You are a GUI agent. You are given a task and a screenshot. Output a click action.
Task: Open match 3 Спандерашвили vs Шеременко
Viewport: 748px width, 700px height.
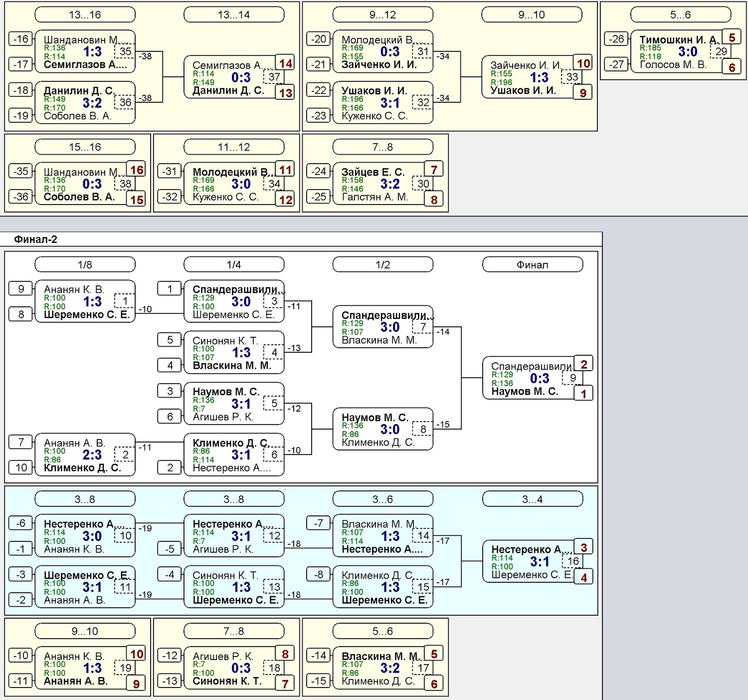click(234, 302)
